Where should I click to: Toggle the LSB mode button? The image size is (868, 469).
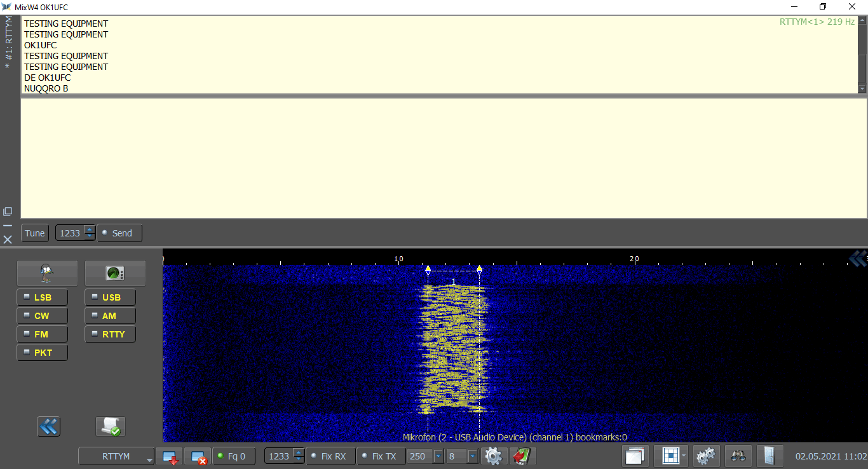click(x=42, y=297)
